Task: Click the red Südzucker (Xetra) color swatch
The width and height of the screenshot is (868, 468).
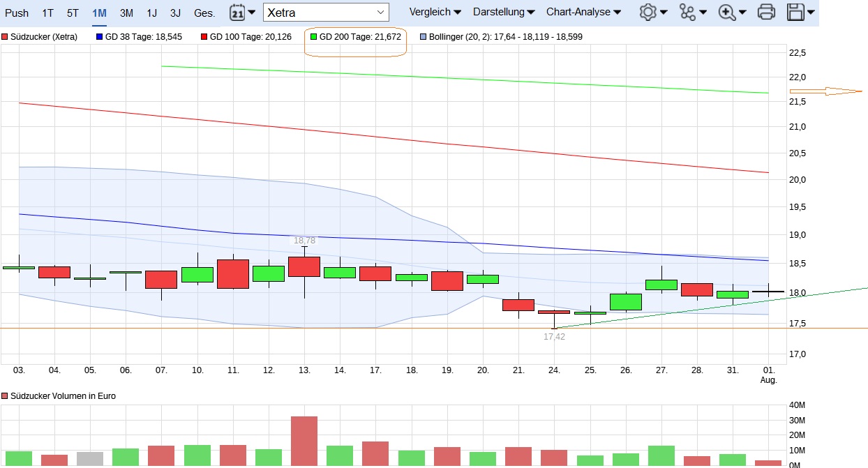Action: tap(5, 37)
